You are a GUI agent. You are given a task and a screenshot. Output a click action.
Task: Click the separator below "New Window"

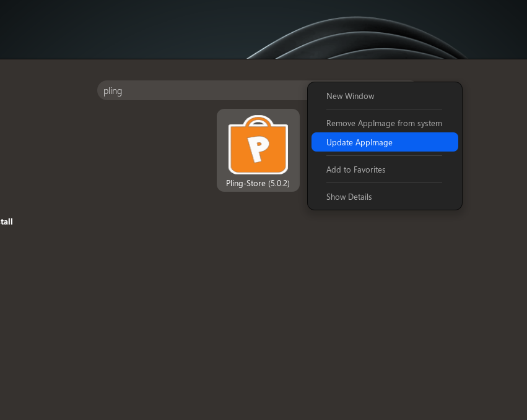(x=384, y=109)
